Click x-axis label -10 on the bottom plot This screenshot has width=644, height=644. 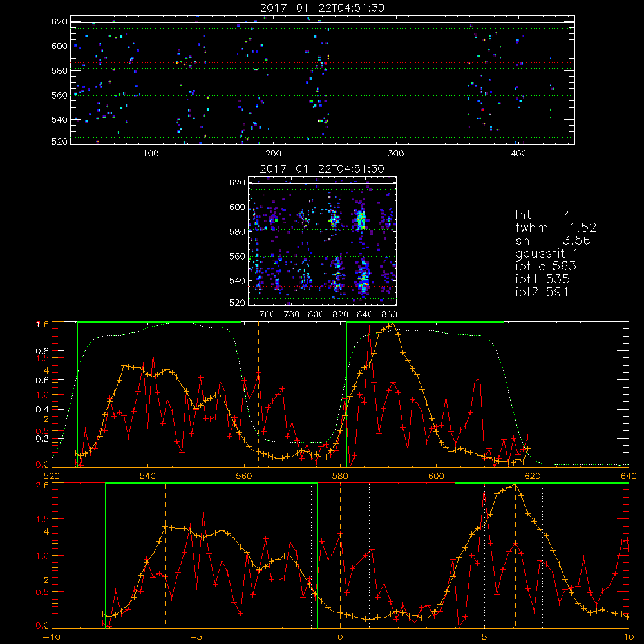[52, 637]
